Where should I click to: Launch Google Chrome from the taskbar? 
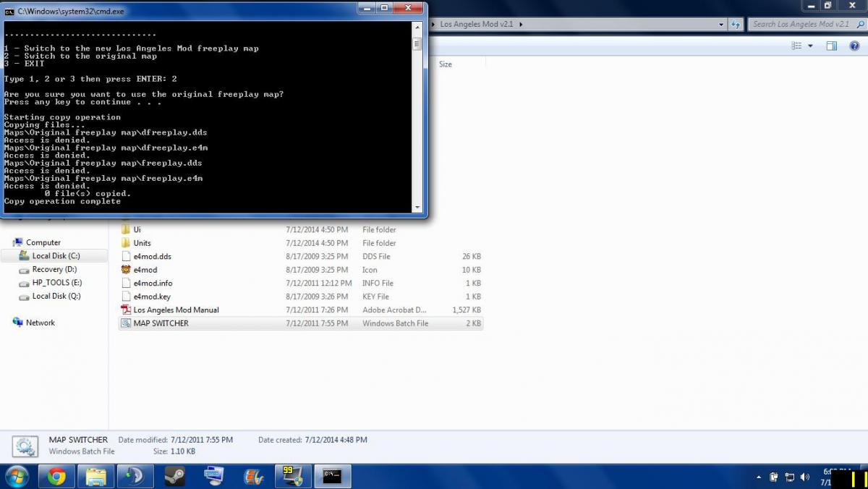56,476
